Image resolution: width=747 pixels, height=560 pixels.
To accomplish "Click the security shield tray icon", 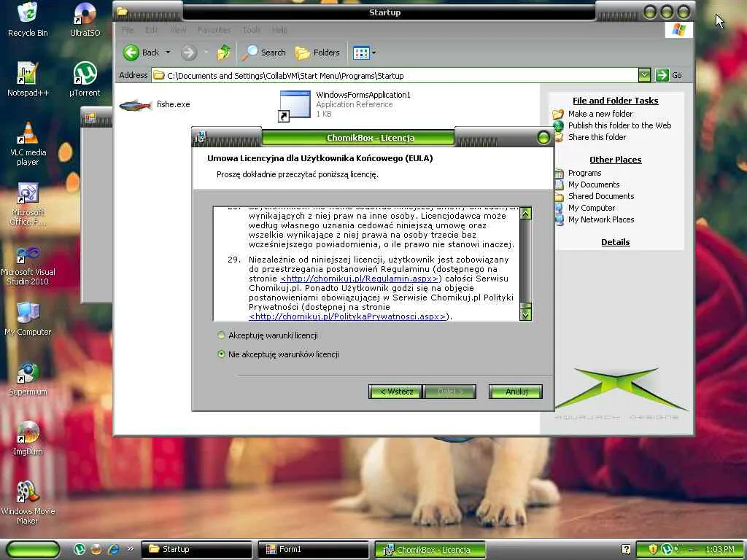I will [x=653, y=549].
